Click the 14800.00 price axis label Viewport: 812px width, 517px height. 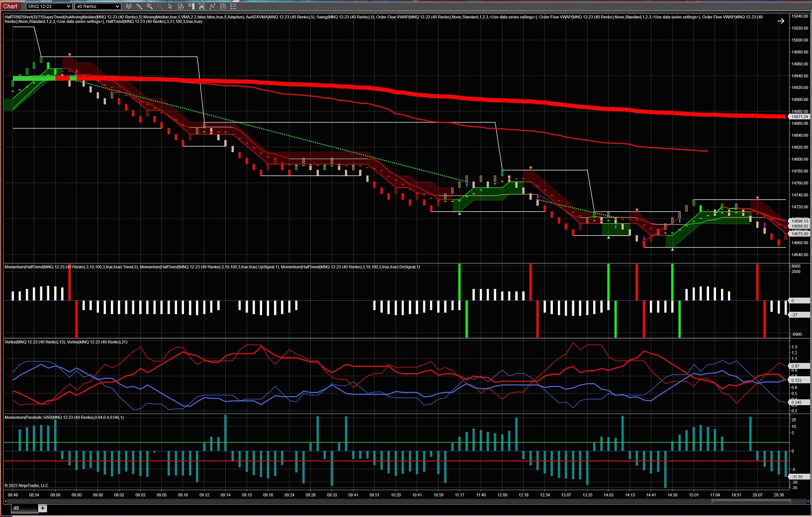(800, 159)
